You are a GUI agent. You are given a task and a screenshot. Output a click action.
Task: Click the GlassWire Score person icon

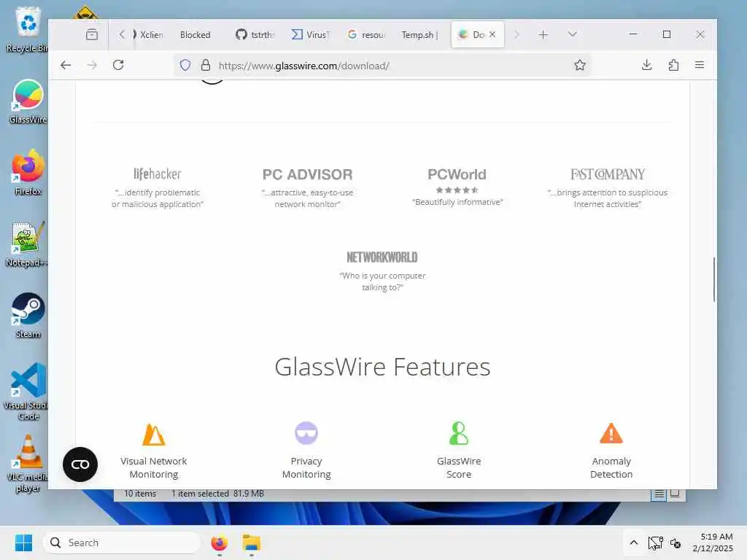(459, 433)
